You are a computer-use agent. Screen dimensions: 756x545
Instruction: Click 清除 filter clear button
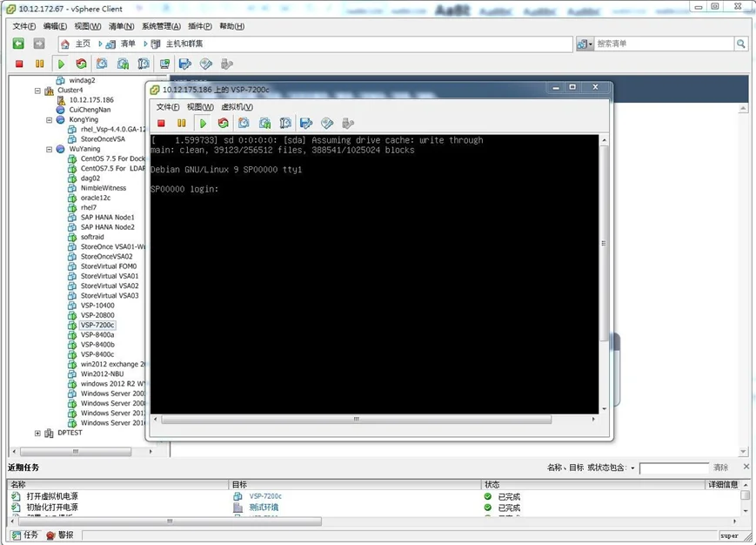[721, 468]
